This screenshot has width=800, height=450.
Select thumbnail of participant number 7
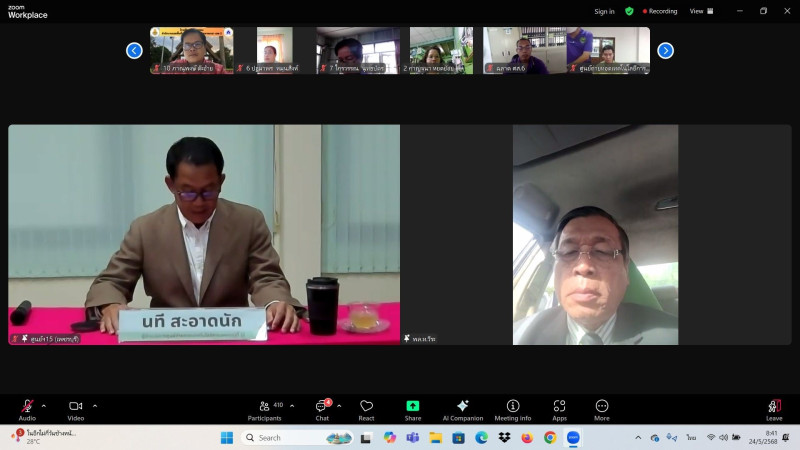[x=358, y=51]
